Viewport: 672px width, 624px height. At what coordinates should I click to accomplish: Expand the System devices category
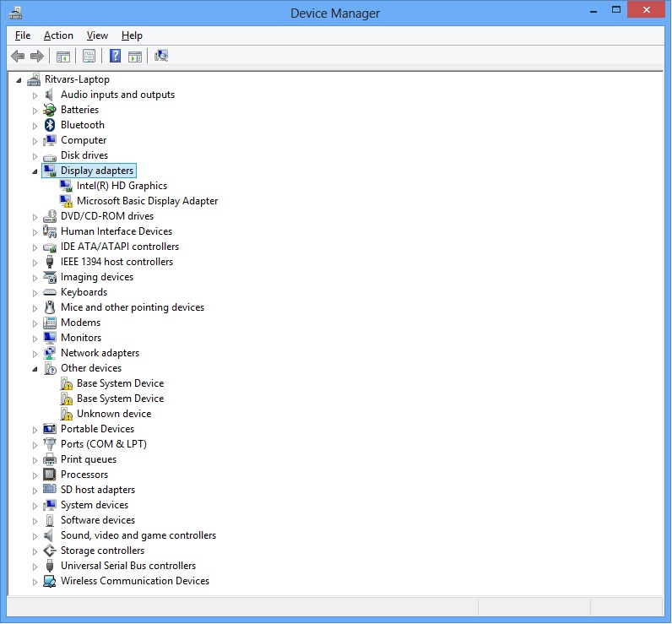point(35,506)
